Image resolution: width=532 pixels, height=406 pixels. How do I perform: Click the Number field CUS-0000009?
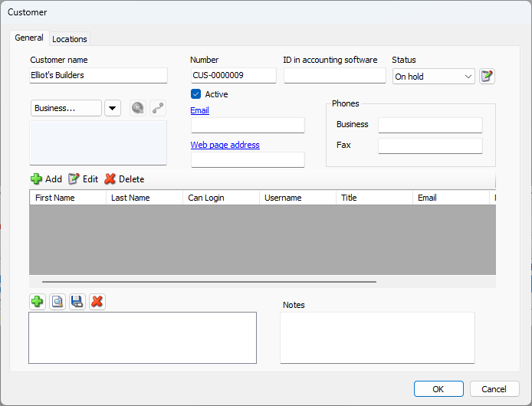(x=234, y=75)
